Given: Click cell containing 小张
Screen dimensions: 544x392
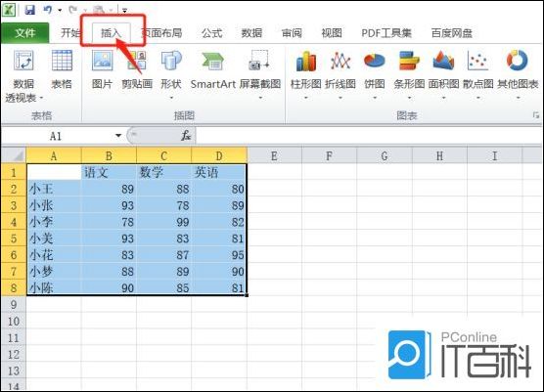Looking at the screenshot, I should pos(54,205).
